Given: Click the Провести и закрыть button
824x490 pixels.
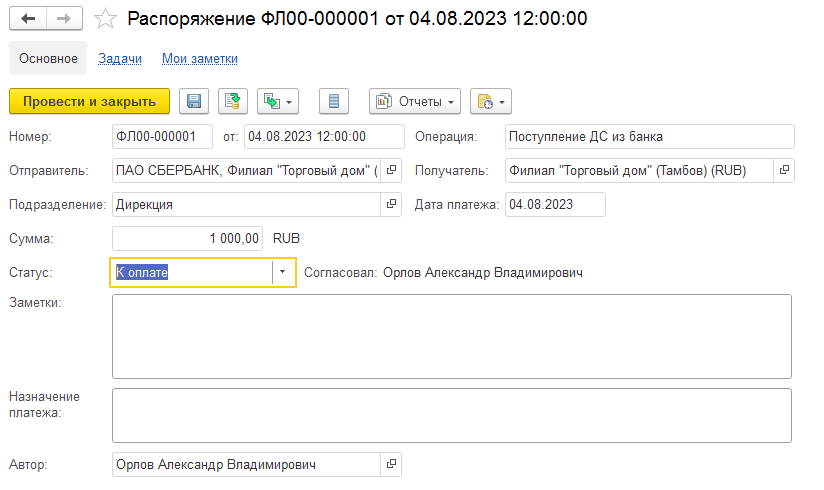Looking at the screenshot, I should tap(89, 101).
